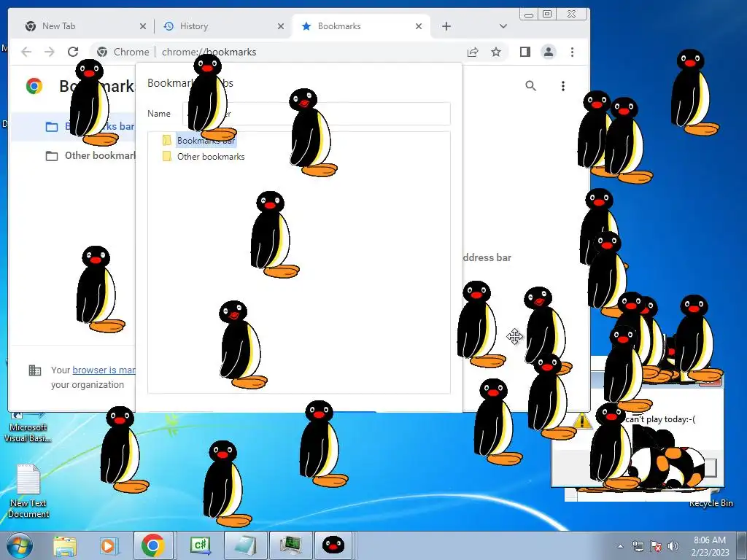747x560 pixels.
Task: Open the bookmarks Organize three-dot menu
Action: click(x=563, y=86)
